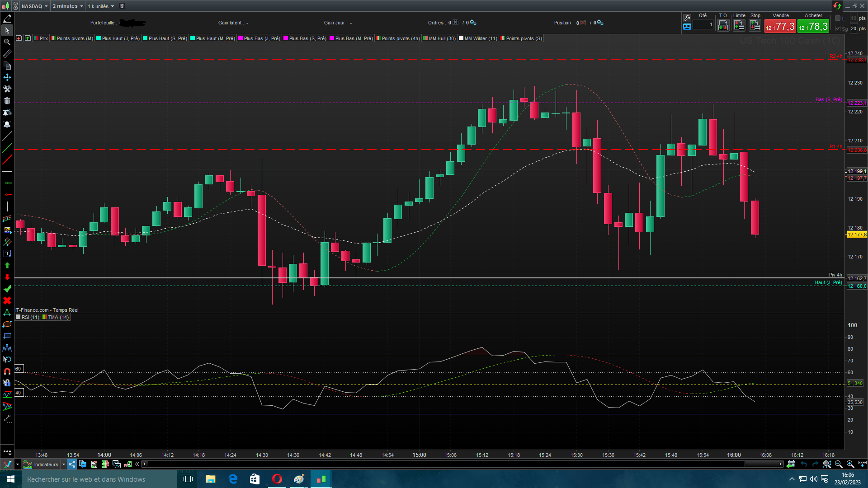Open the Indicateurs menu
The image size is (868, 488).
point(46,465)
